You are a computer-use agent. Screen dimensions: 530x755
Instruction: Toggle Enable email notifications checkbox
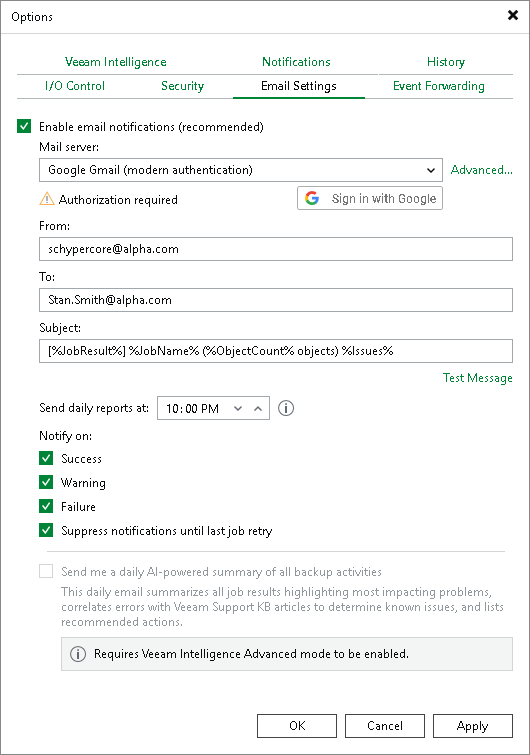click(24, 127)
